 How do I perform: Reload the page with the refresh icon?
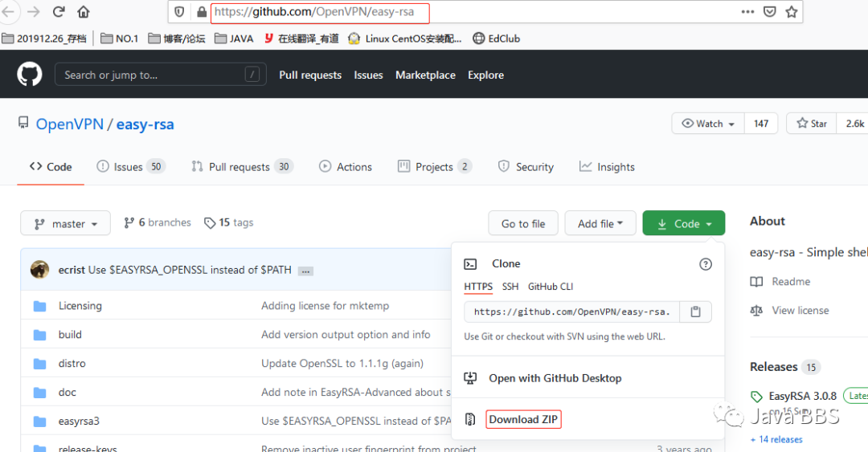click(x=59, y=11)
